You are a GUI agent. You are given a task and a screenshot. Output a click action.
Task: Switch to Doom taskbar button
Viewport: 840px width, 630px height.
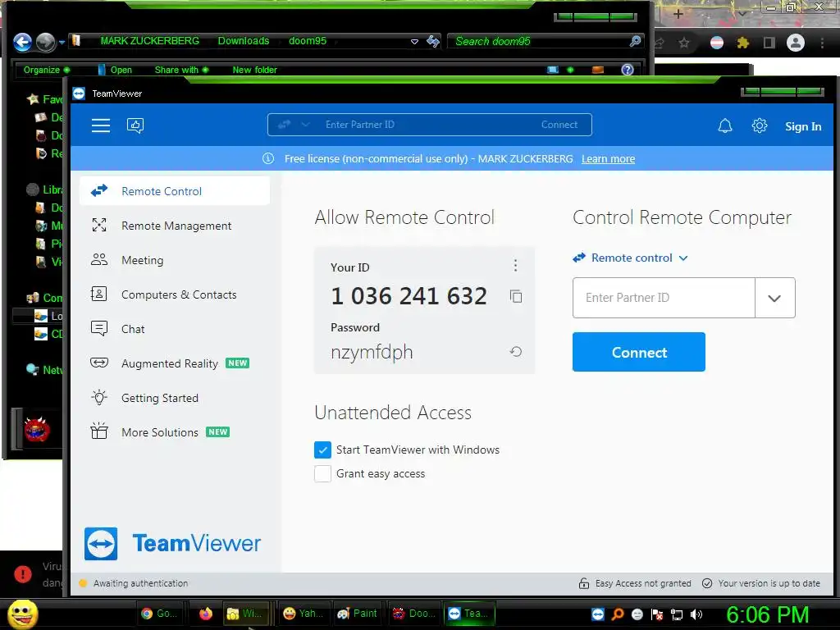pos(413,614)
